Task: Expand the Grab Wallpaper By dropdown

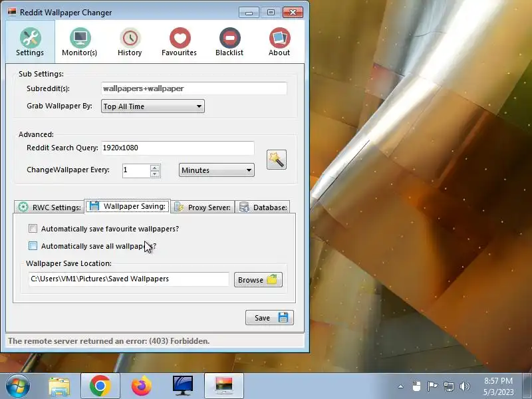Action: pos(153,106)
